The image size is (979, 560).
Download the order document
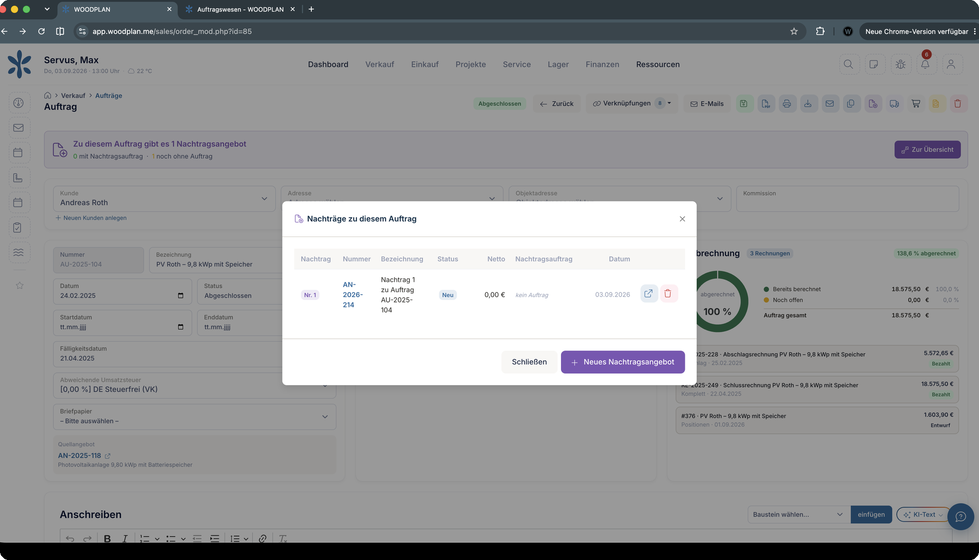pos(808,103)
